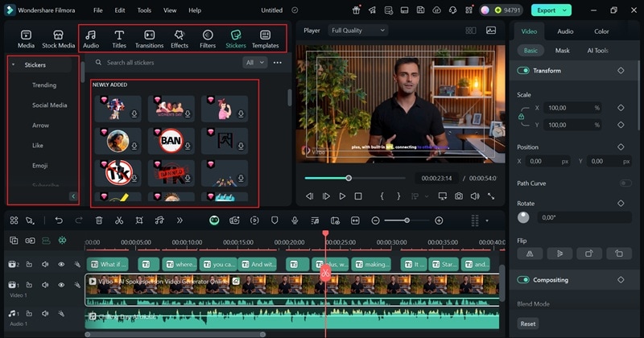
Task: Open the Filters tab
Action: click(x=208, y=39)
